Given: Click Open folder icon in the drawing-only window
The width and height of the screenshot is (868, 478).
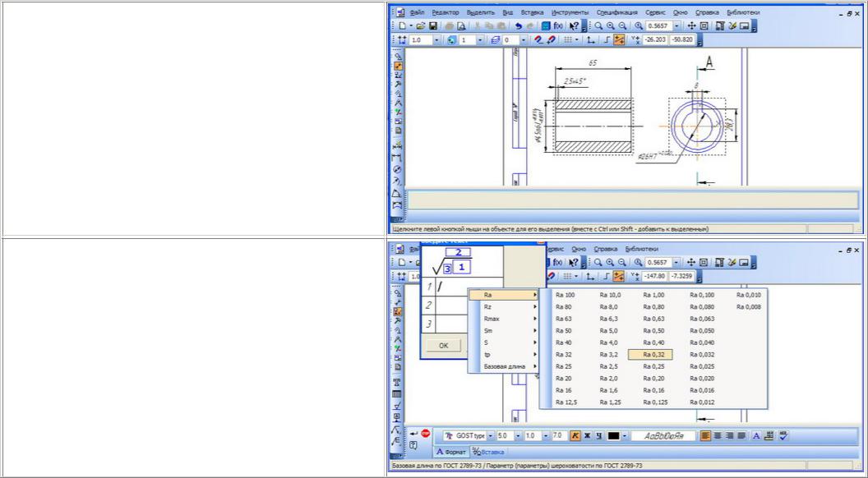Looking at the screenshot, I should [422, 26].
